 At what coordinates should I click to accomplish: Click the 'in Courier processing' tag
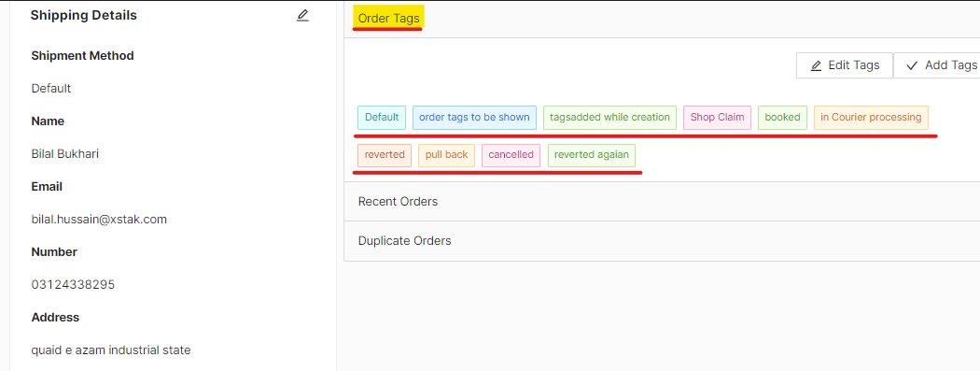pos(871,118)
